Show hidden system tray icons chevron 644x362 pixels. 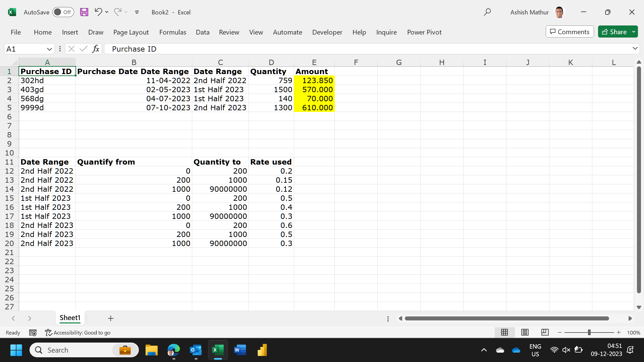484,350
